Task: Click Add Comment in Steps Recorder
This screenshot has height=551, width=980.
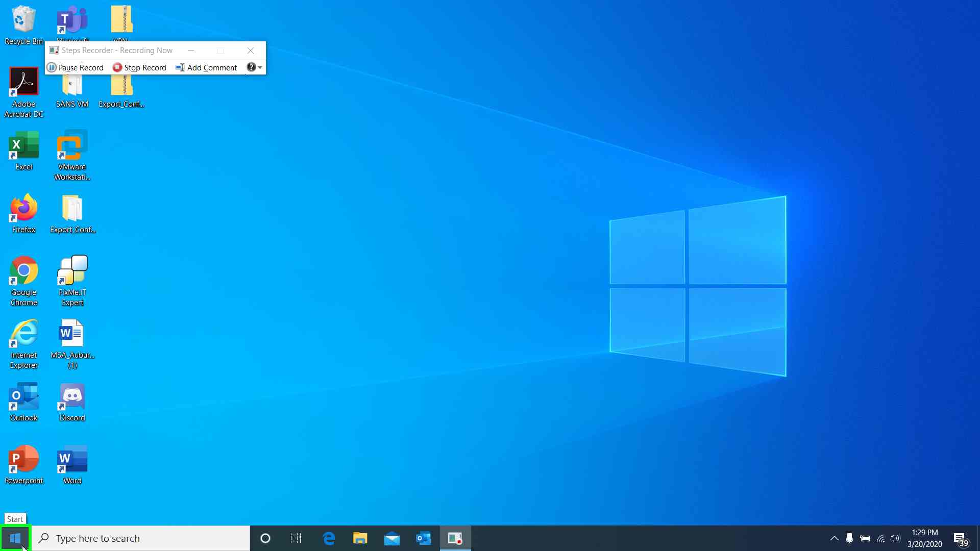Action: tap(206, 67)
